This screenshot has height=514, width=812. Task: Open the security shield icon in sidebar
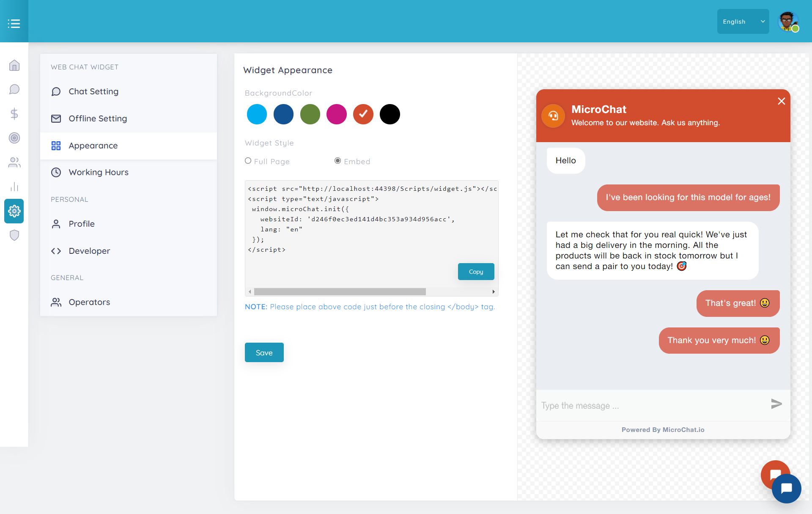pyautogui.click(x=14, y=235)
